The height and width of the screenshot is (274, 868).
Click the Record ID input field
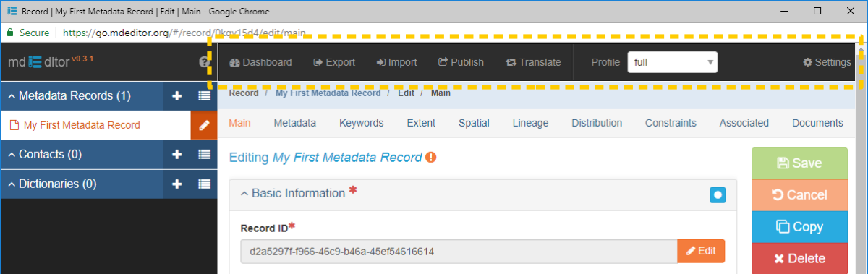coord(459,252)
